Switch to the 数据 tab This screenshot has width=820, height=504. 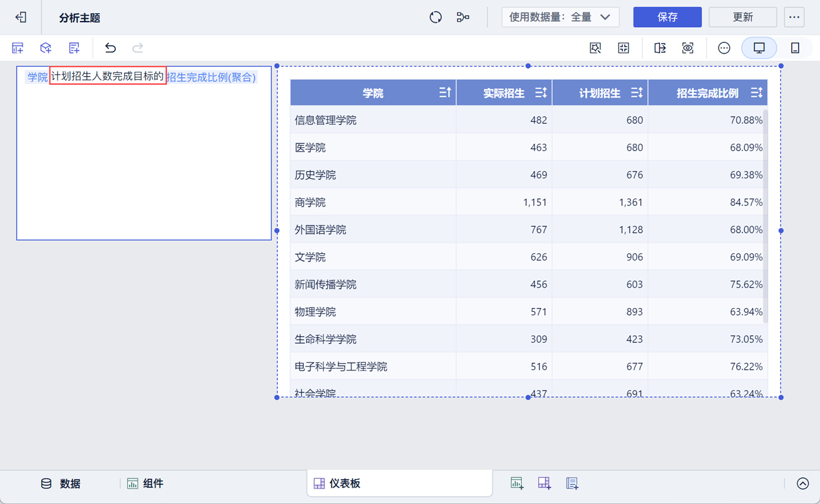[61, 483]
